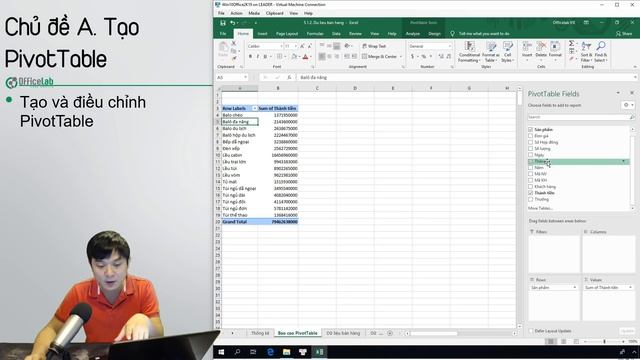The height and width of the screenshot is (360, 640).
Task: Open Action menu in VM Connection window
Action: point(236,13)
